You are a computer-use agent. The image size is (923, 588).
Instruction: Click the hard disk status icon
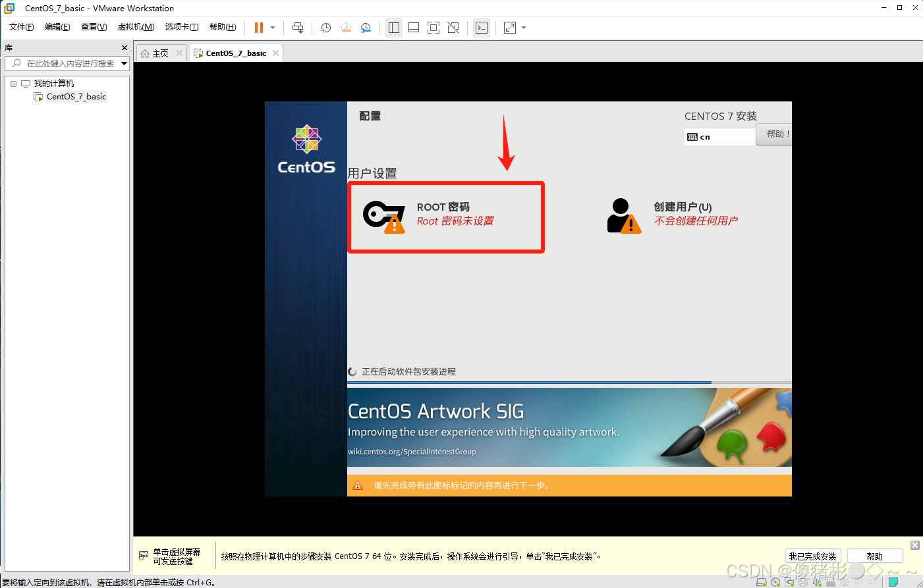761,582
